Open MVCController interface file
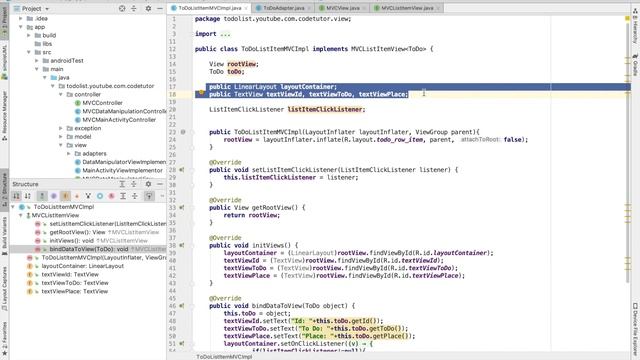This screenshot has height=360, width=640. (102, 103)
